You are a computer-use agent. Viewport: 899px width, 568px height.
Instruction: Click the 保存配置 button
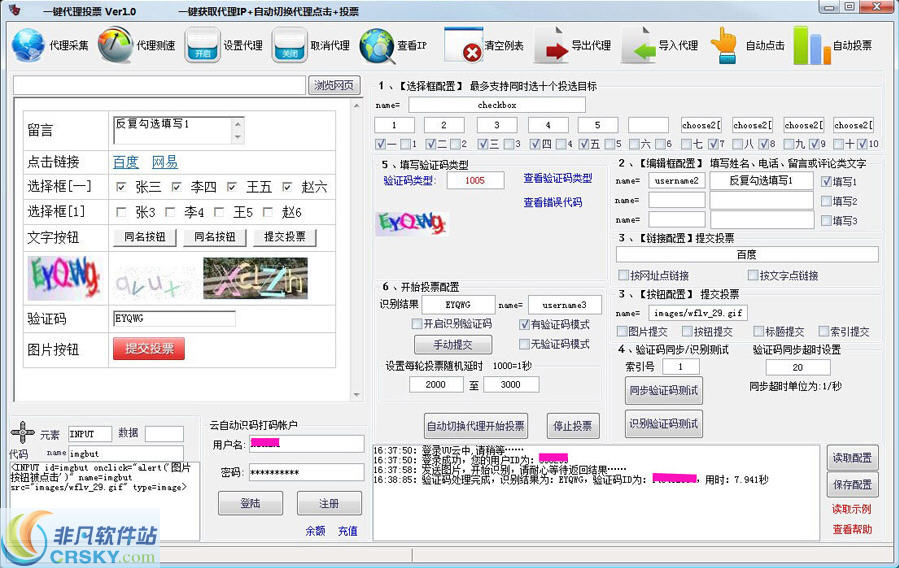852,484
